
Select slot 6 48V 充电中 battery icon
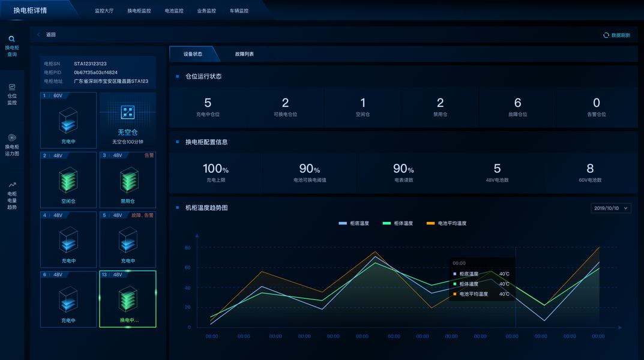[x=68, y=299]
